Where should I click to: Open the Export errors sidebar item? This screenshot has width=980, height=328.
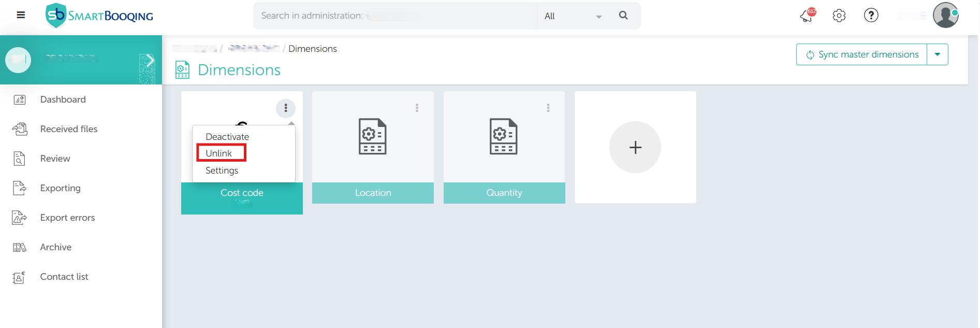pyautogui.click(x=67, y=218)
